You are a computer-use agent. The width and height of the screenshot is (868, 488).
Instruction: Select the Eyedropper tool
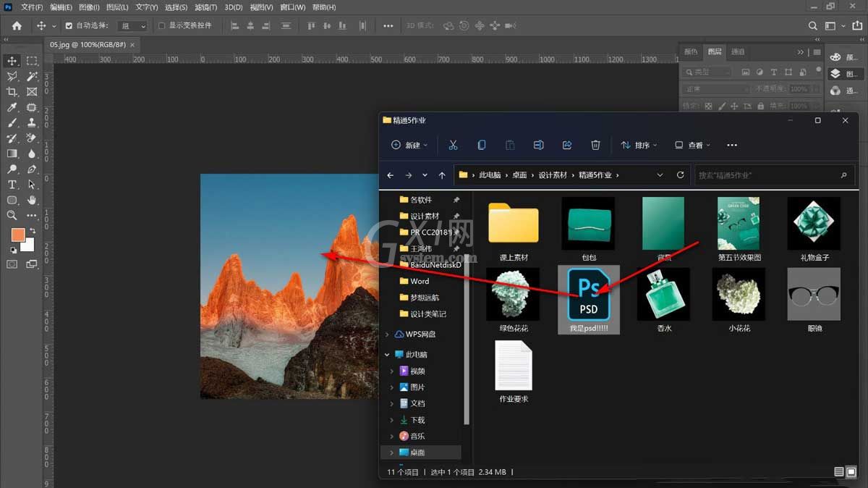12,107
